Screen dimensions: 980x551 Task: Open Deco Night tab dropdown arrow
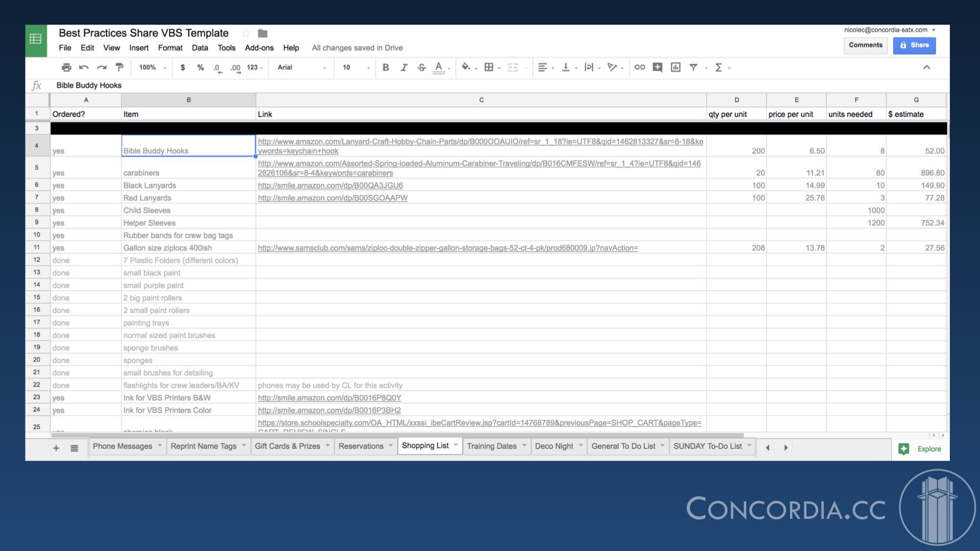point(580,445)
